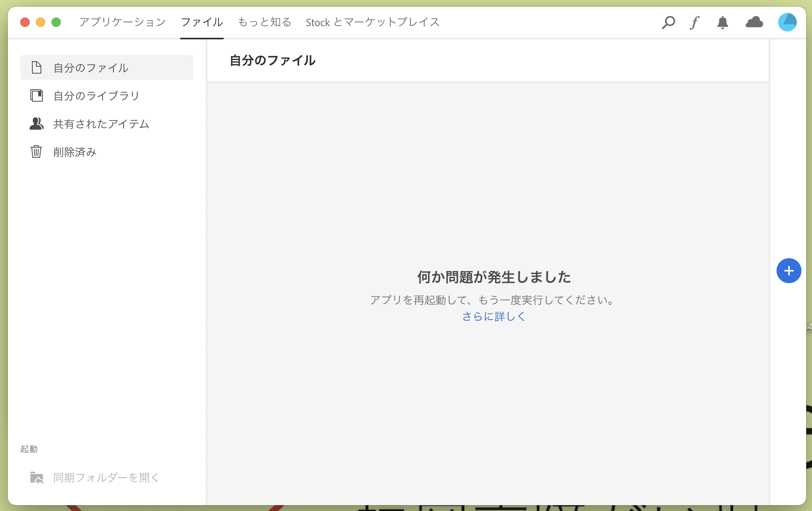Open the fonts (f) icon
Screen dimensions: 812x511
694,22
